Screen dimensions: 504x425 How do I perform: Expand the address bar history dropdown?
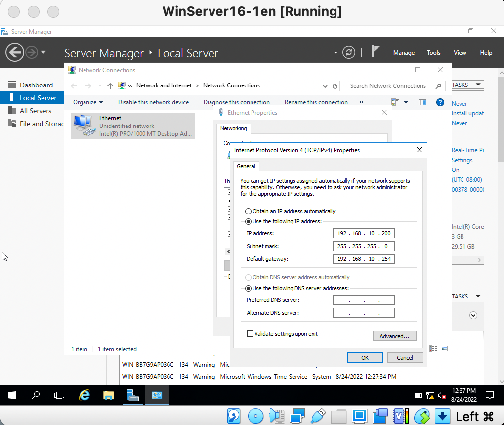(325, 86)
